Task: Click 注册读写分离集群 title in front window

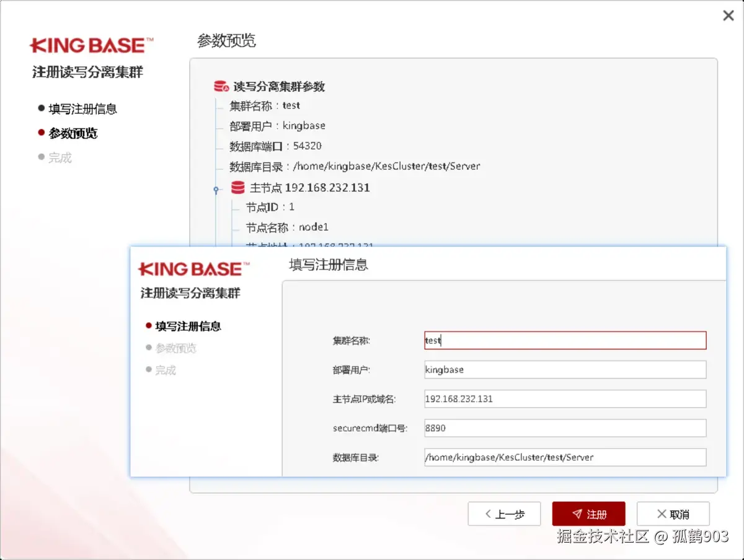Action: 190,293
